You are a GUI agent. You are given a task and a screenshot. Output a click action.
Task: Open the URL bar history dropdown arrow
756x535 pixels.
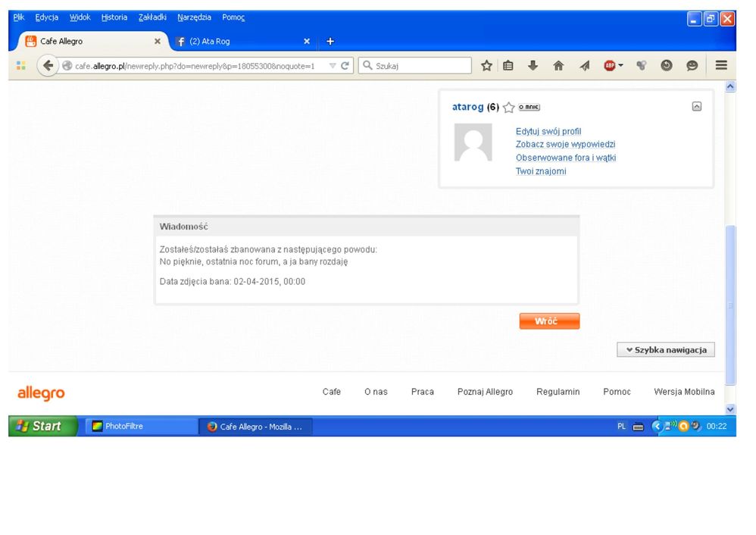[332, 66]
